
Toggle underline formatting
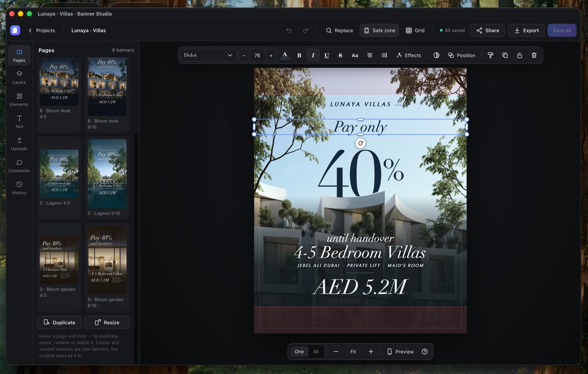pos(326,55)
